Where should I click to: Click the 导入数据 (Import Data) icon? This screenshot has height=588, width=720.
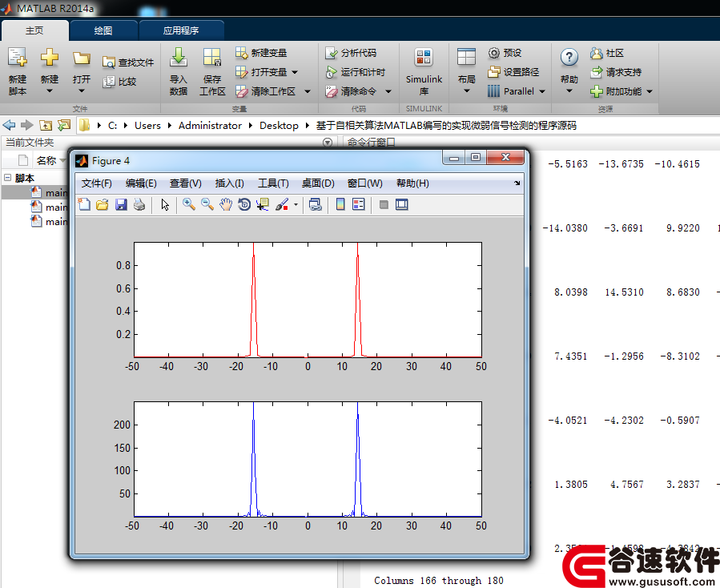tap(178, 58)
